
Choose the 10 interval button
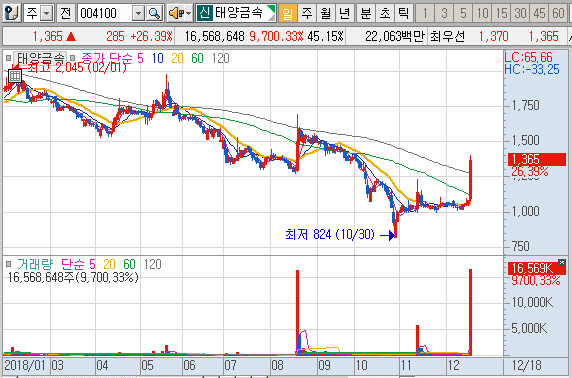click(482, 14)
